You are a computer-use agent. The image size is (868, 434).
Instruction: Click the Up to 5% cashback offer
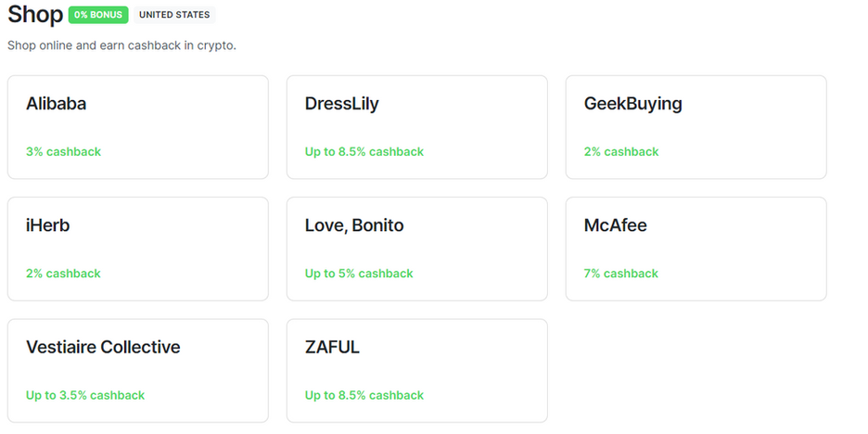(x=359, y=274)
